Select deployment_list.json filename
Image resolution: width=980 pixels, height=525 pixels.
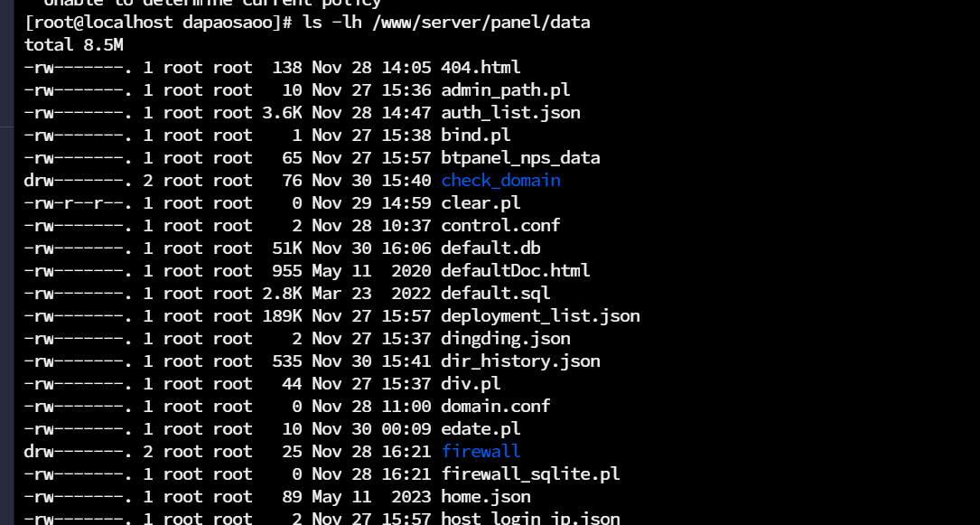pyautogui.click(x=541, y=315)
